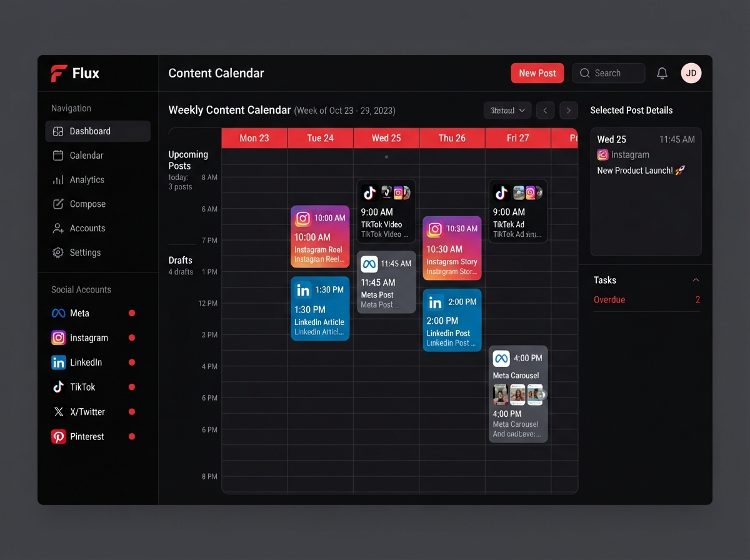Viewport: 750px width, 560px height.
Task: Click the TikTok icon on the Friday TikTok Ad card
Action: 501,192
